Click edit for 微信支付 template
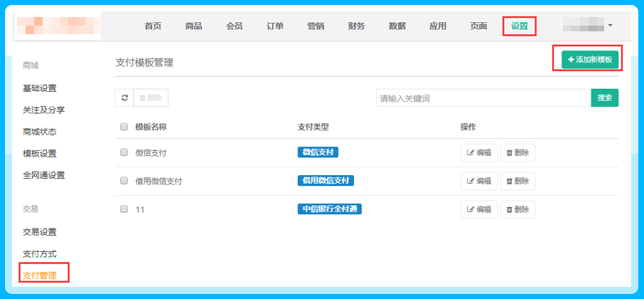The image size is (644, 299). point(478,152)
